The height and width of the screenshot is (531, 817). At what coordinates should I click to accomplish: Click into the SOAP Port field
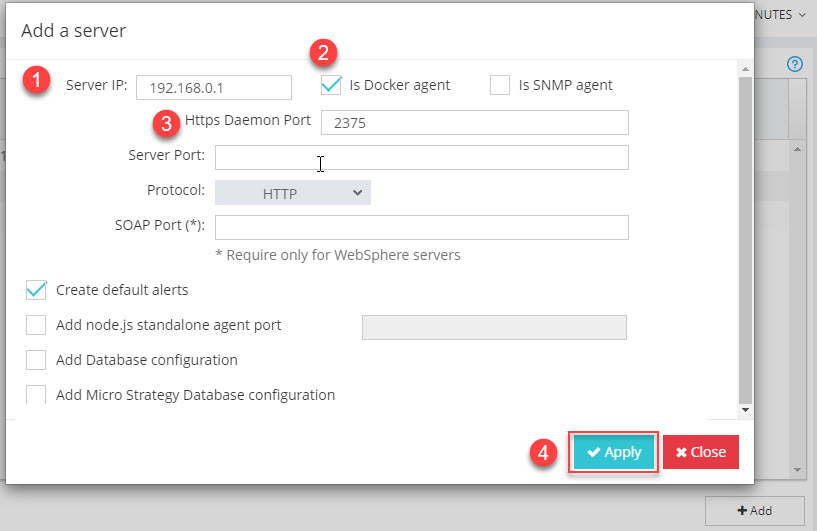(x=421, y=227)
